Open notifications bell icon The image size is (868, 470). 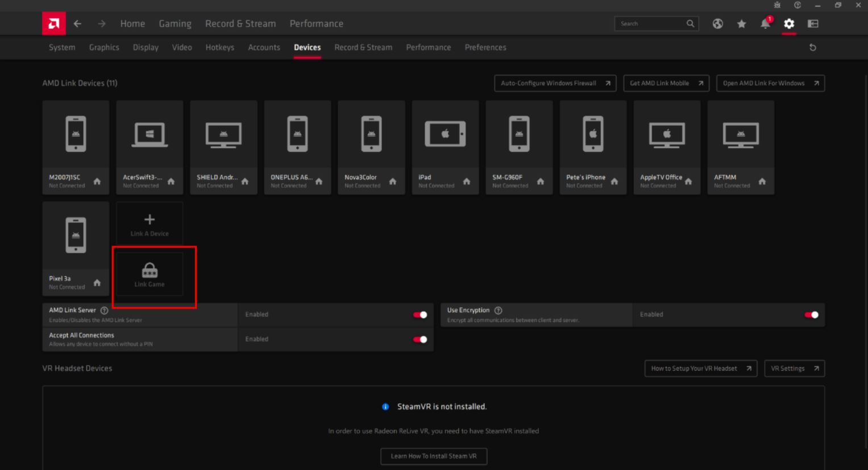click(766, 23)
